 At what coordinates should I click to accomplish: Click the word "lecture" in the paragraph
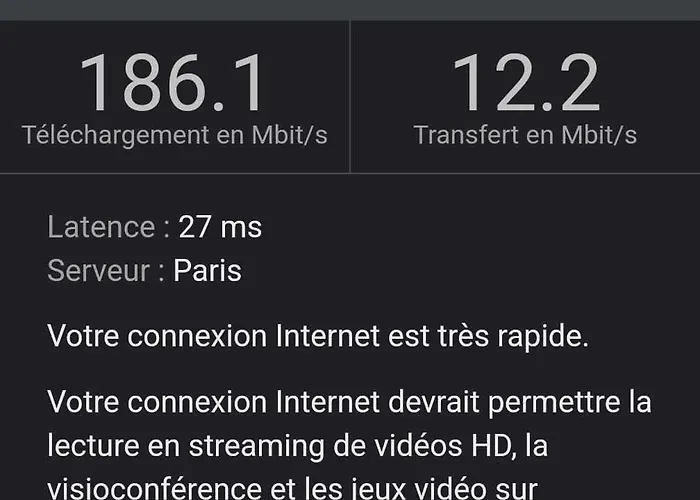click(x=93, y=446)
